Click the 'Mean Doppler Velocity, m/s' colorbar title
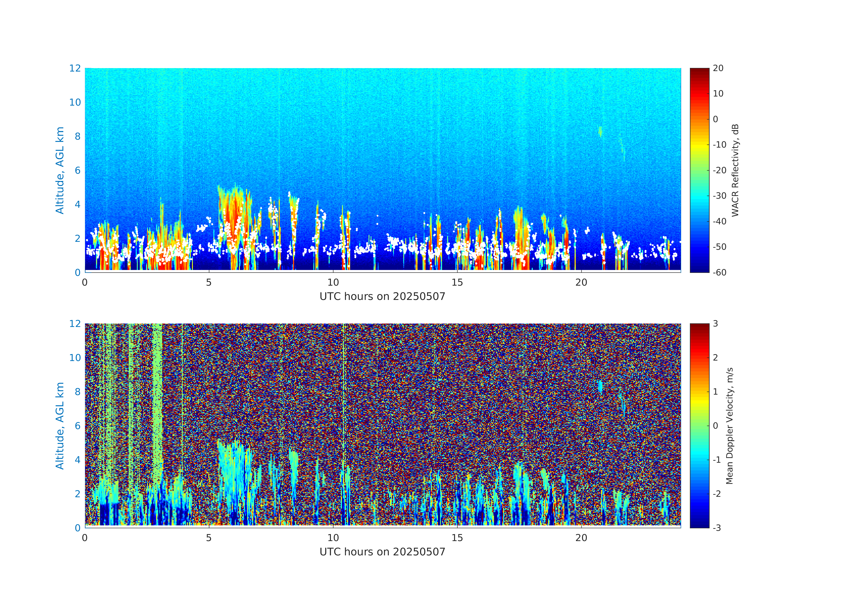The height and width of the screenshot is (596, 868). coord(729,426)
